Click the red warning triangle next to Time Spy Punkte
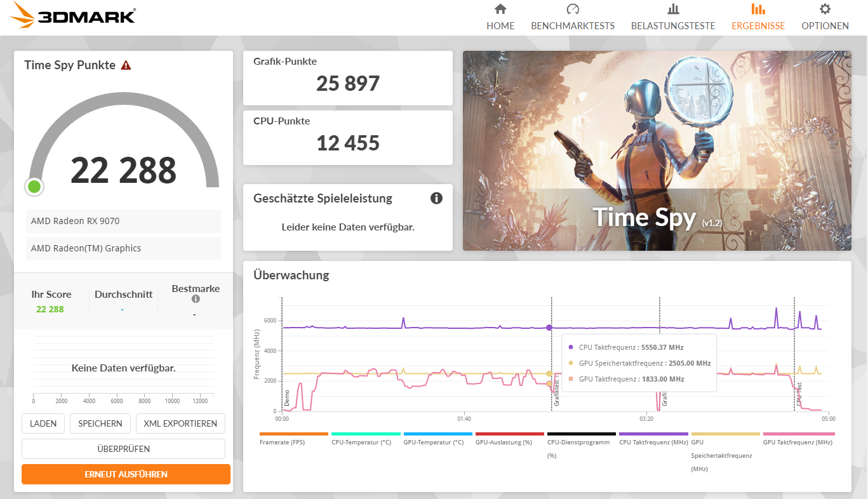The image size is (868, 499). click(x=126, y=65)
